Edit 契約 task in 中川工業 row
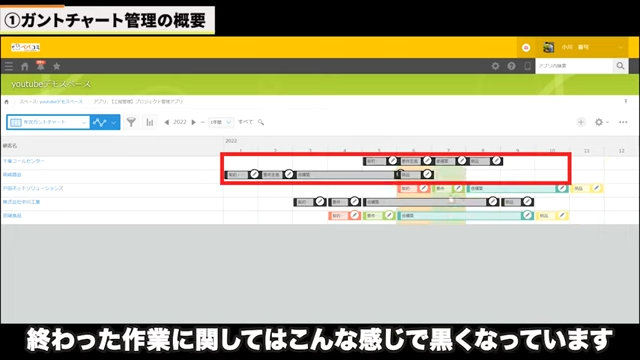640x360 pixels. click(x=320, y=202)
